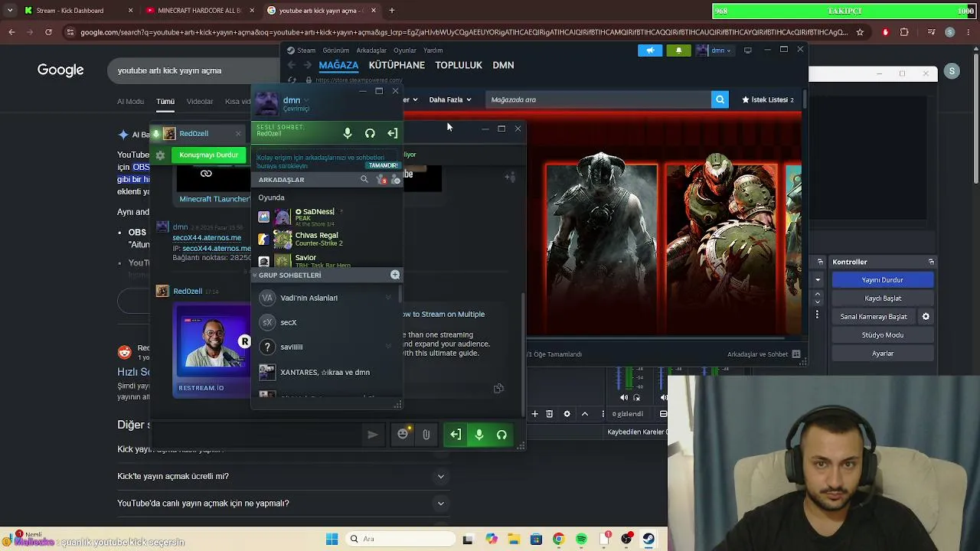Open Microsoft Store from taskbar
The height and width of the screenshot is (551, 980).
point(536,539)
